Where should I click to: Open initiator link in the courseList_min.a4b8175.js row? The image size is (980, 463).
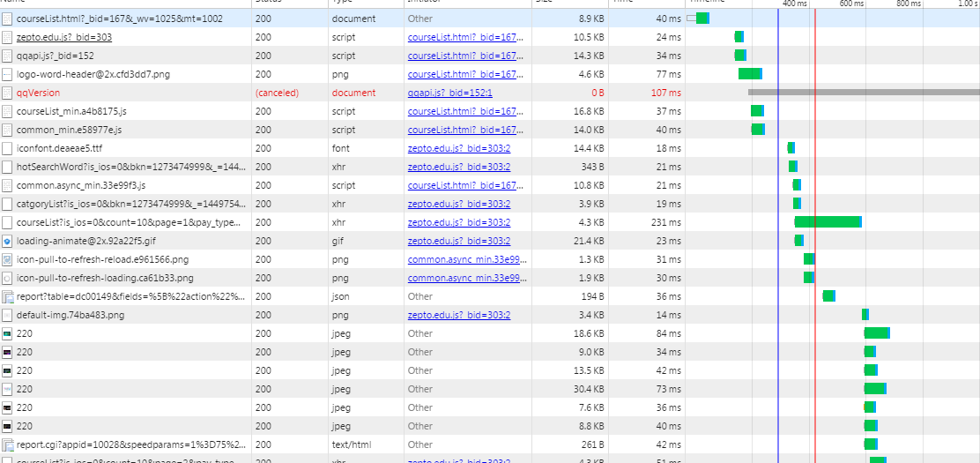point(465,111)
